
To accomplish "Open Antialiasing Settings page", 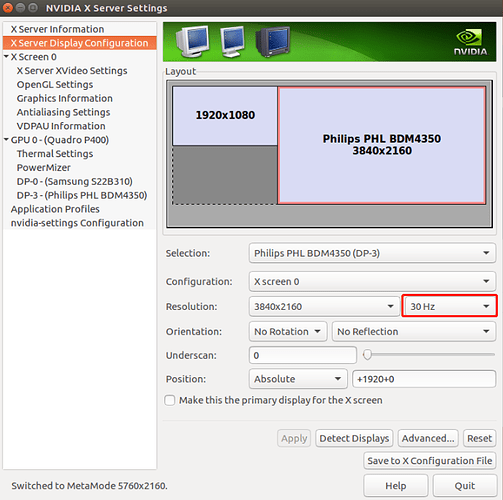I will pyautogui.click(x=63, y=112).
